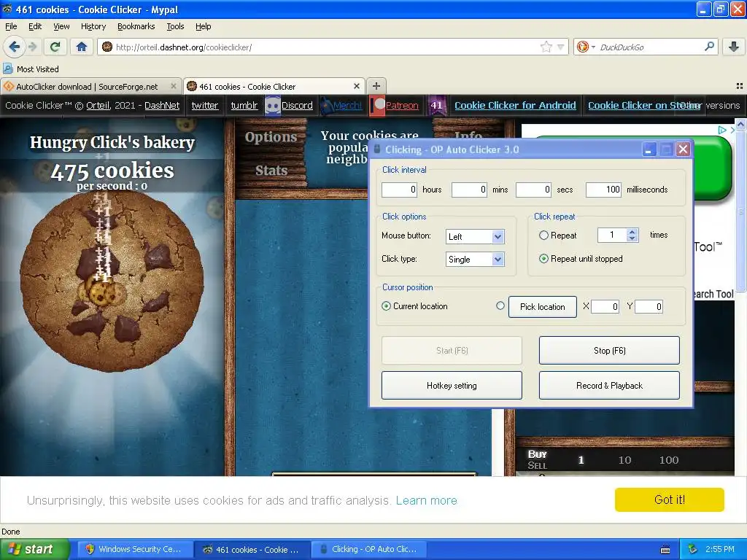Viewport: 747px width, 560px height.
Task: Follow the Learn more link
Action: tap(426, 500)
